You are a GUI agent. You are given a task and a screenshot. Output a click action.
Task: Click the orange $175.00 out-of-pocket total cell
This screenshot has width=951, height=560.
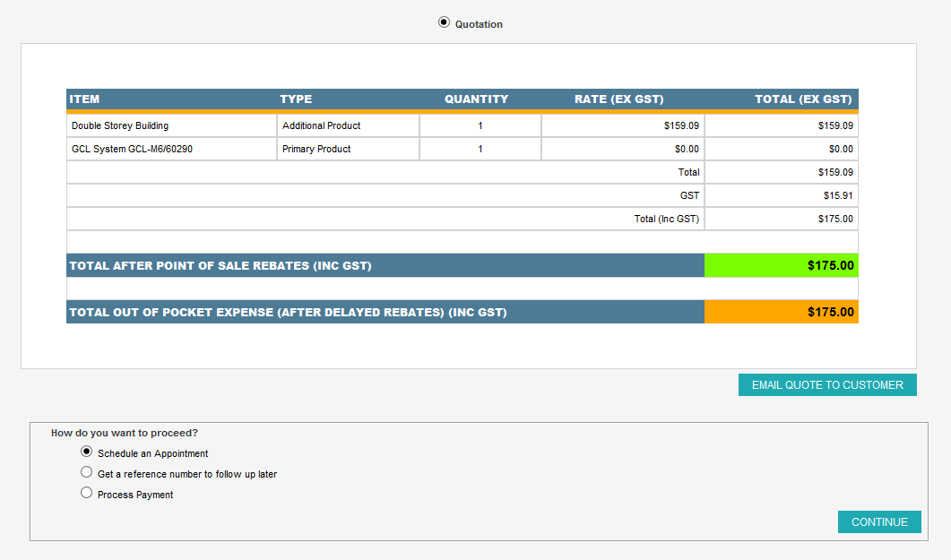[x=781, y=313]
